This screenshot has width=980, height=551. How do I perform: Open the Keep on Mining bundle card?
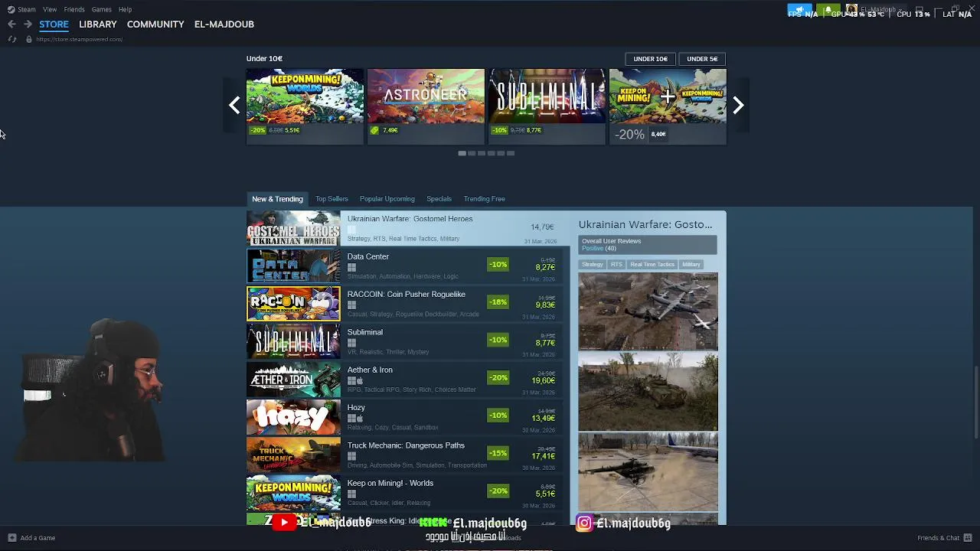668,106
